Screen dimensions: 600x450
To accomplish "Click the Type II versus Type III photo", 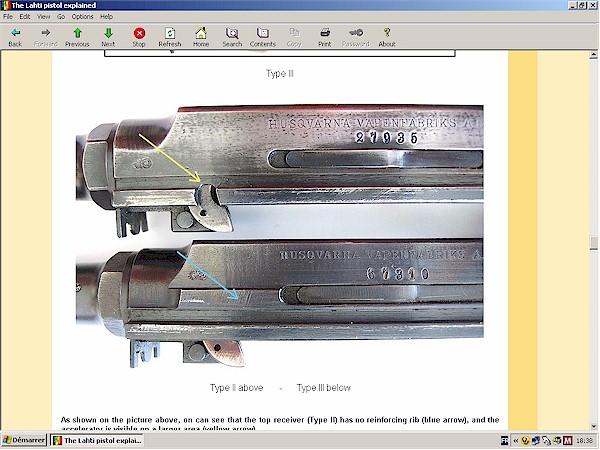I will [280, 236].
